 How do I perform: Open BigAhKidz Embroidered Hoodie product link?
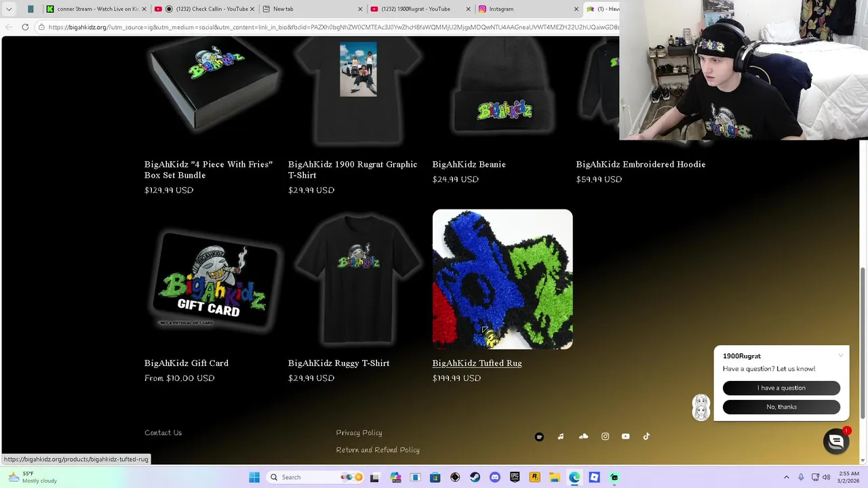pyautogui.click(x=640, y=164)
